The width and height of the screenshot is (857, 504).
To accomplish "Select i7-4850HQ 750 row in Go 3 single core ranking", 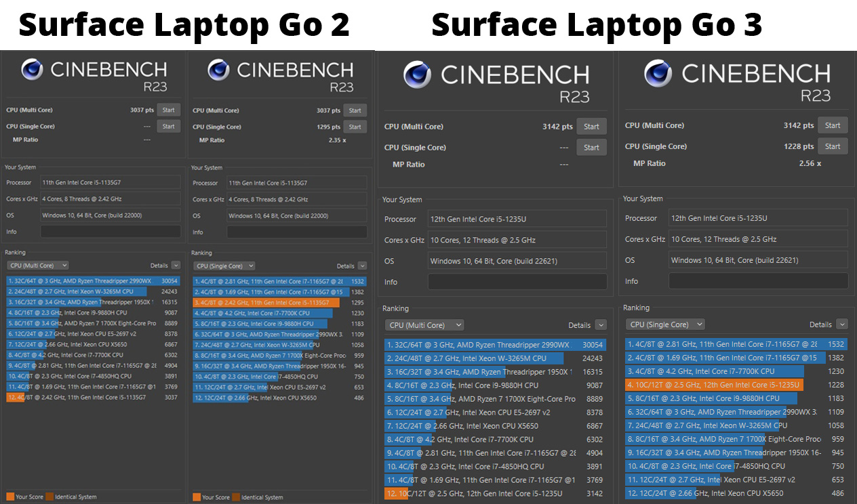I will 736,466.
